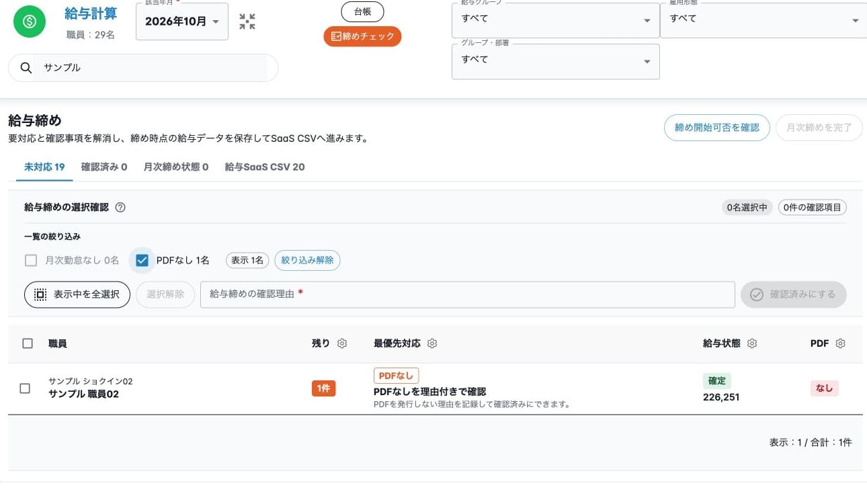Click the 確認済みにする button
Image resolution: width=867 pixels, height=504 pixels.
794,294
